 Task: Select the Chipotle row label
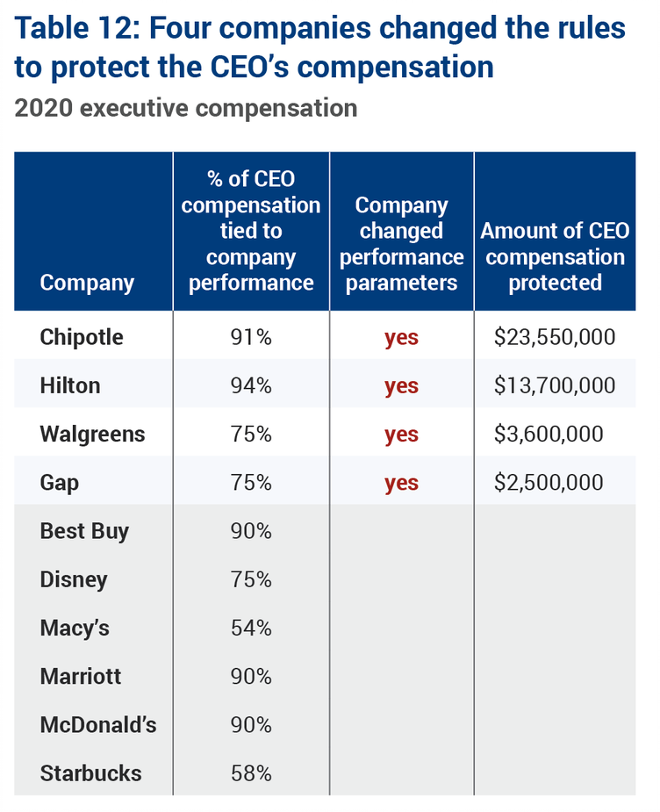(x=82, y=337)
